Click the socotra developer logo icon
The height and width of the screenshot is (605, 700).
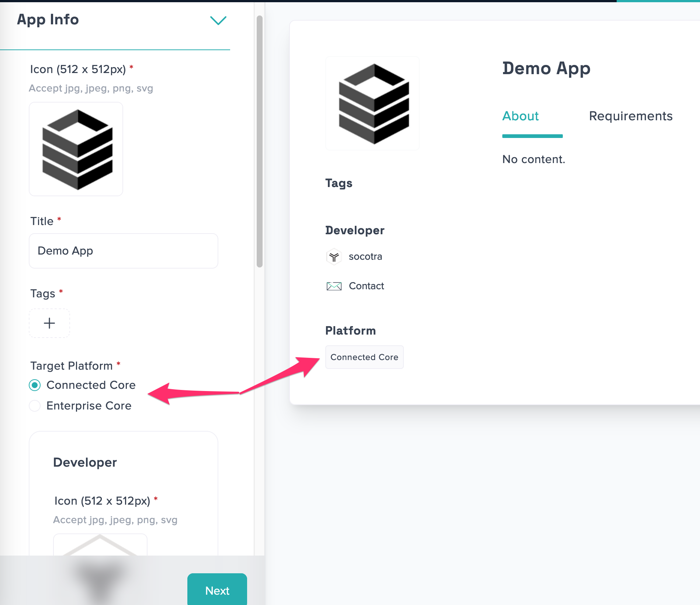[x=334, y=256]
